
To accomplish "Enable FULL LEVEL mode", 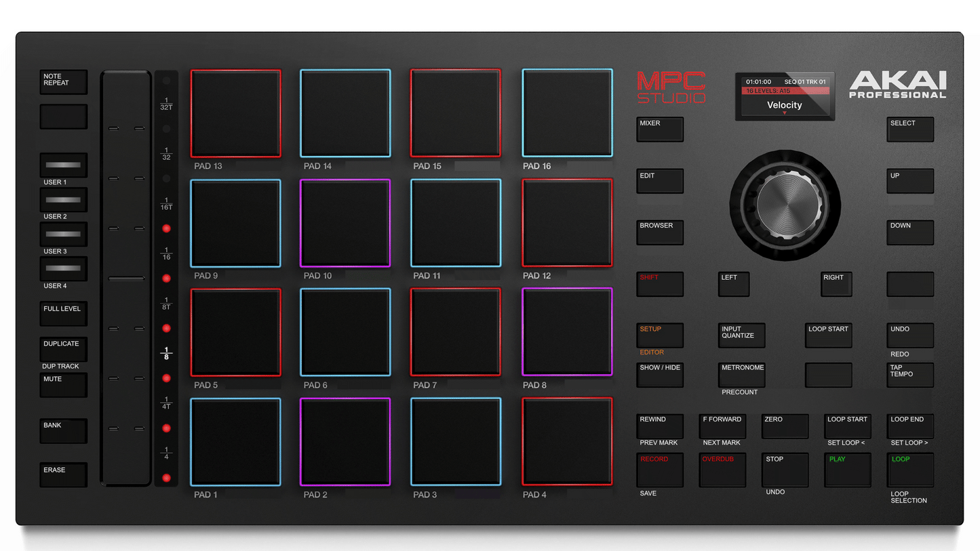I will coord(64,314).
